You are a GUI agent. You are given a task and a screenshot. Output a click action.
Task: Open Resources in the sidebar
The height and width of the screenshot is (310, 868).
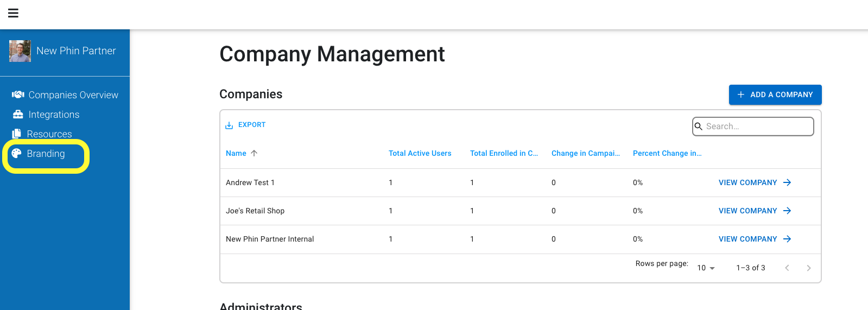tap(49, 134)
